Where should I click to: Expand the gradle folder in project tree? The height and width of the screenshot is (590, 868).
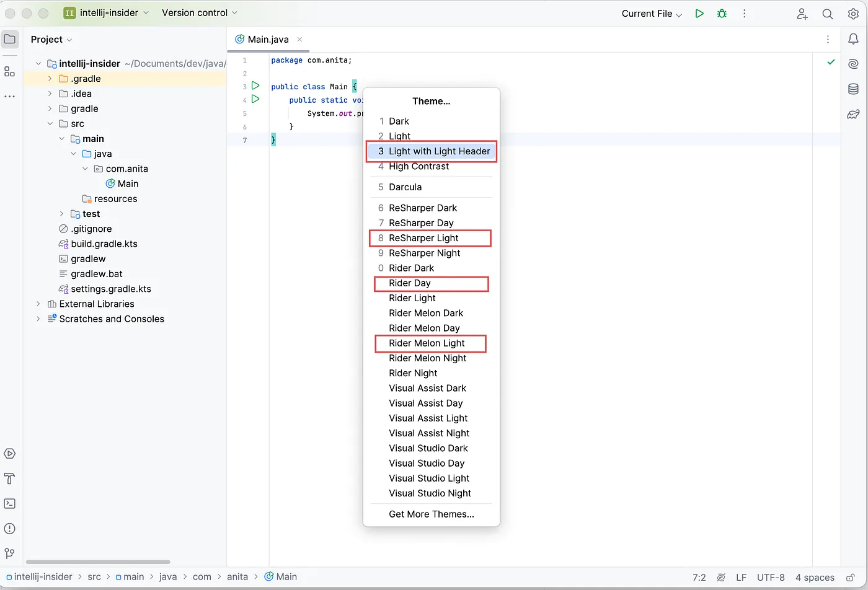point(50,108)
